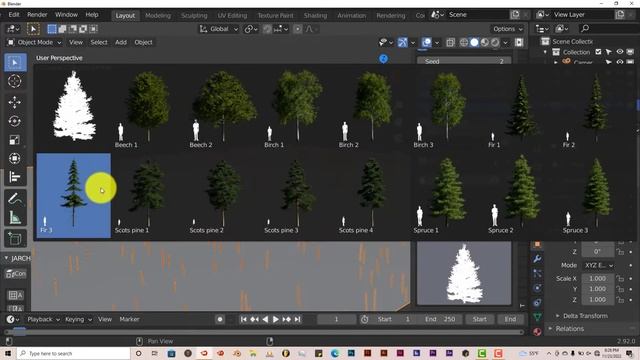Open the Help menu
Viewport: 640px width, 360px height.
click(92, 15)
